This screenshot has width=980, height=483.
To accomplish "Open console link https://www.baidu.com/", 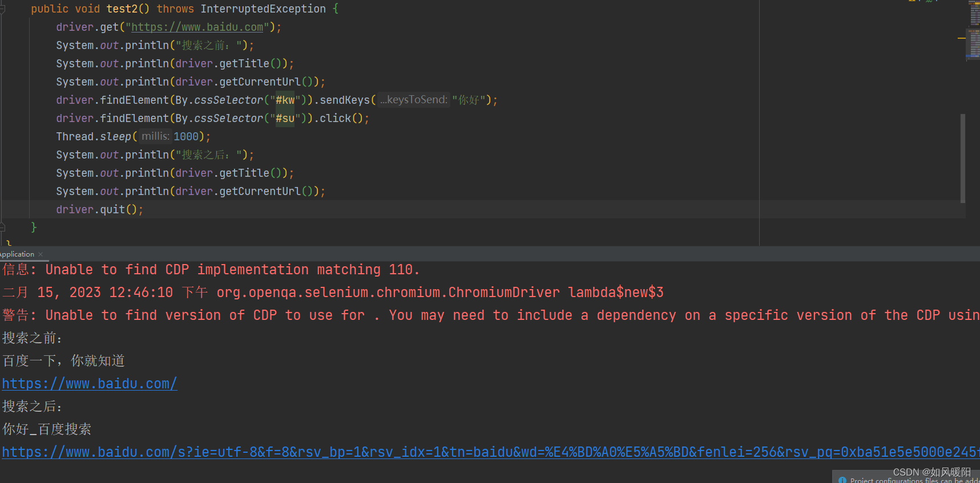I will (90, 384).
